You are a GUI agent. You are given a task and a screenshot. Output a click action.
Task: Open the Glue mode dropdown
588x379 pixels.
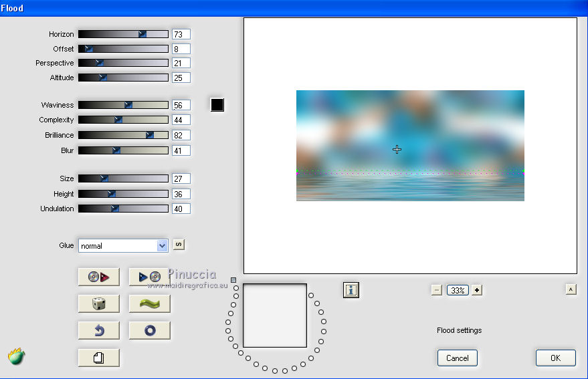[x=123, y=246]
